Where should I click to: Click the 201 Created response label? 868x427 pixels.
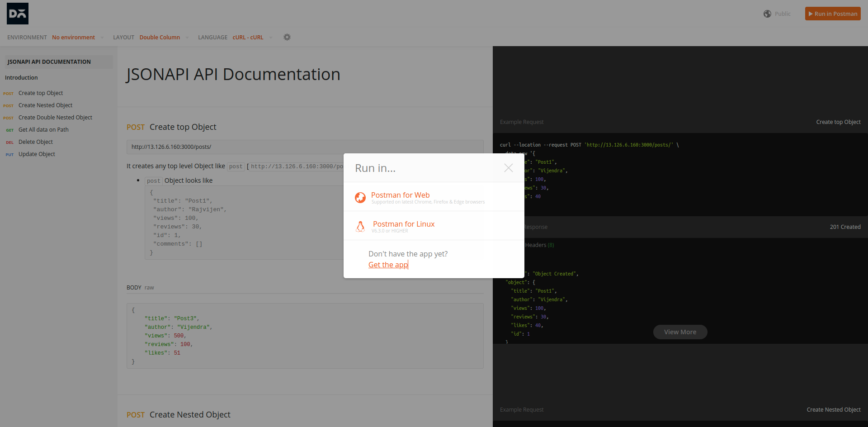click(x=845, y=227)
